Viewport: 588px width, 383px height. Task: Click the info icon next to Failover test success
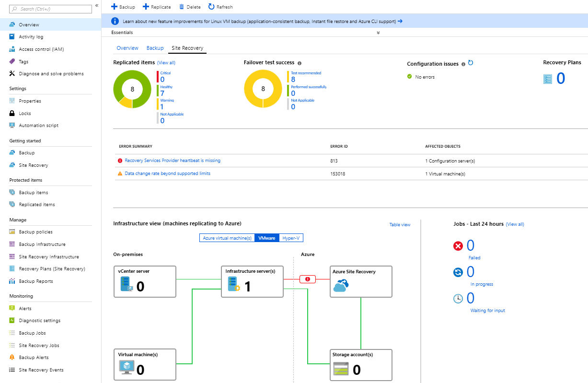coord(300,63)
